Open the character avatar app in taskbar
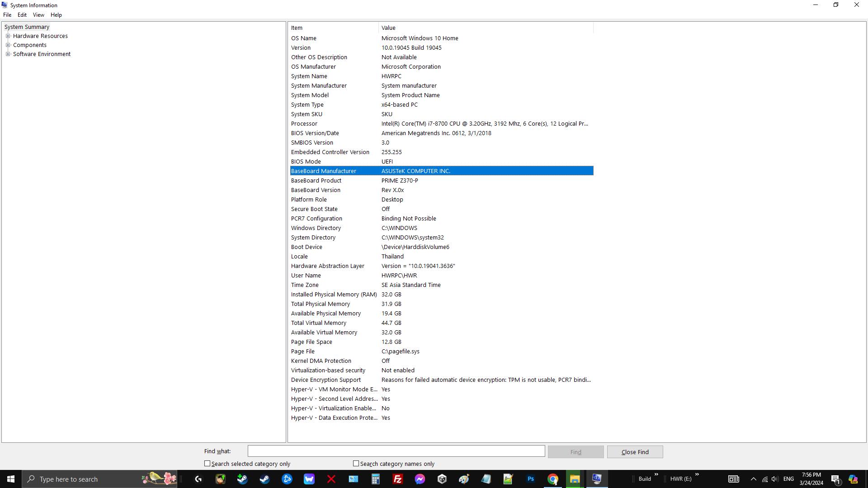868x488 pixels. click(x=221, y=479)
